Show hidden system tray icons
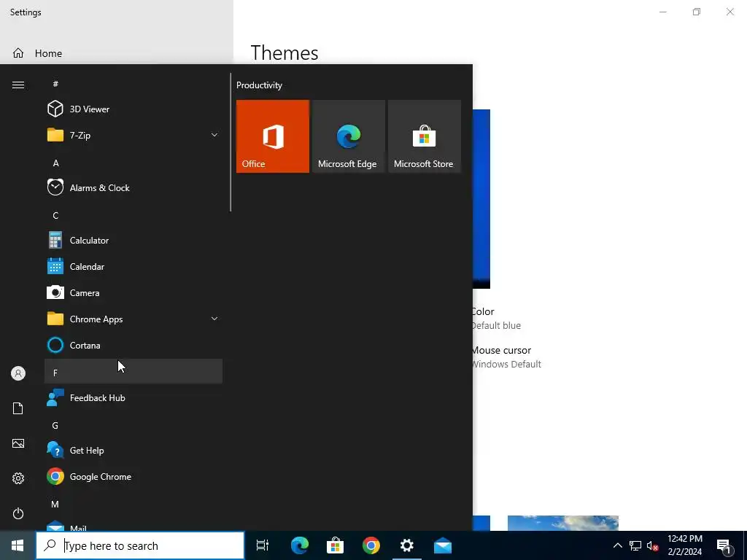This screenshot has width=747, height=560. 617,545
